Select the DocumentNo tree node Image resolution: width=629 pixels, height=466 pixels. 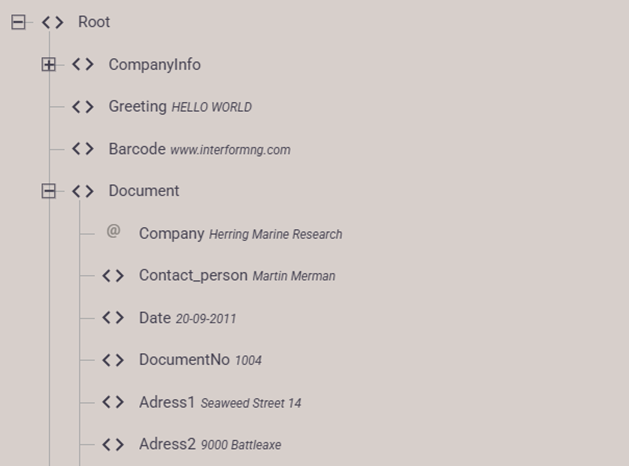click(x=184, y=360)
